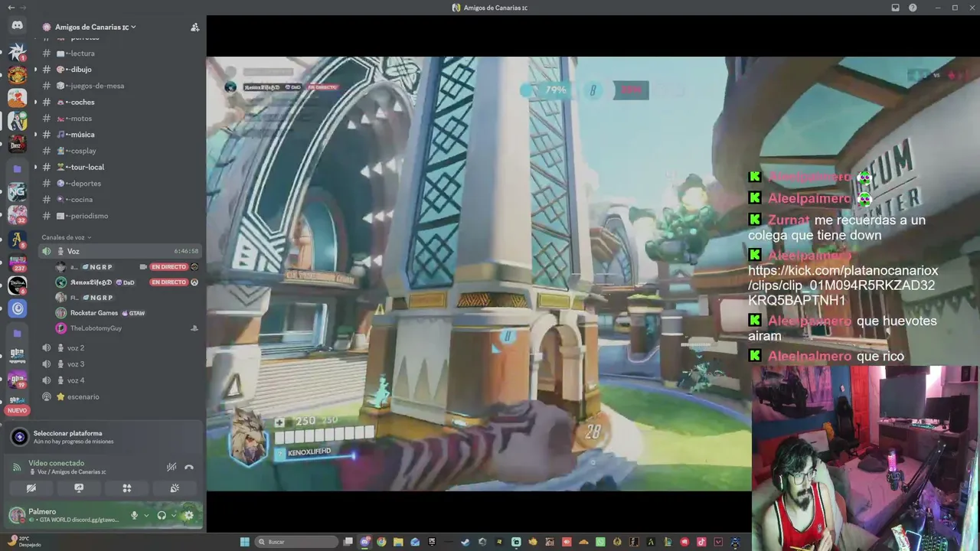
Task: Open the connection signal info icon
Action: coord(17,467)
